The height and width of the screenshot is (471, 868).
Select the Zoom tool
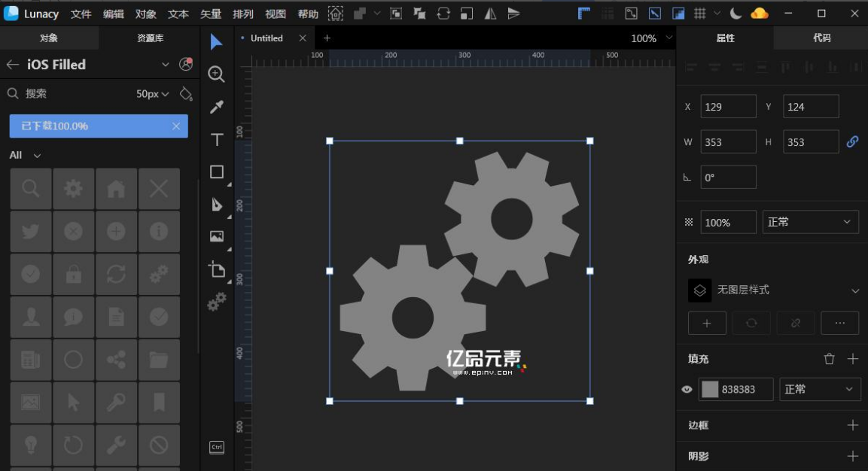[216, 74]
